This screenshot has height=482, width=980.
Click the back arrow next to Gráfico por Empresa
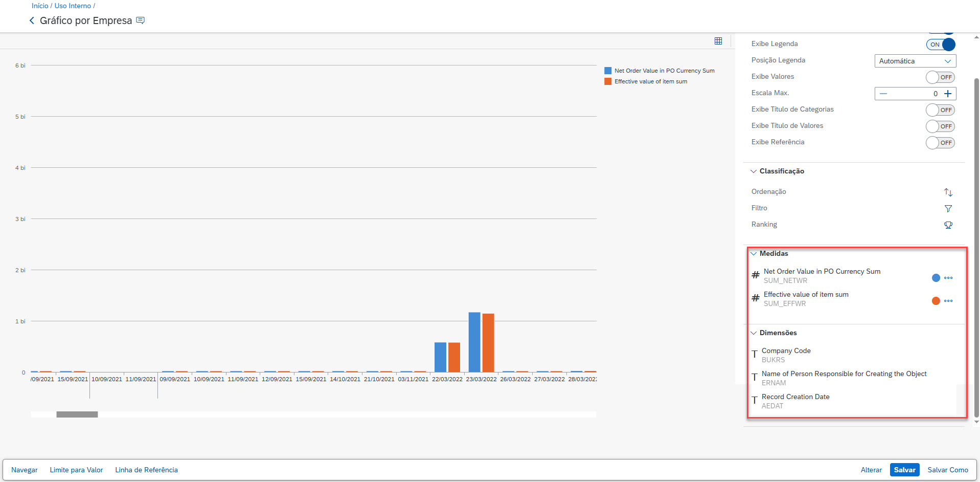[x=32, y=20]
